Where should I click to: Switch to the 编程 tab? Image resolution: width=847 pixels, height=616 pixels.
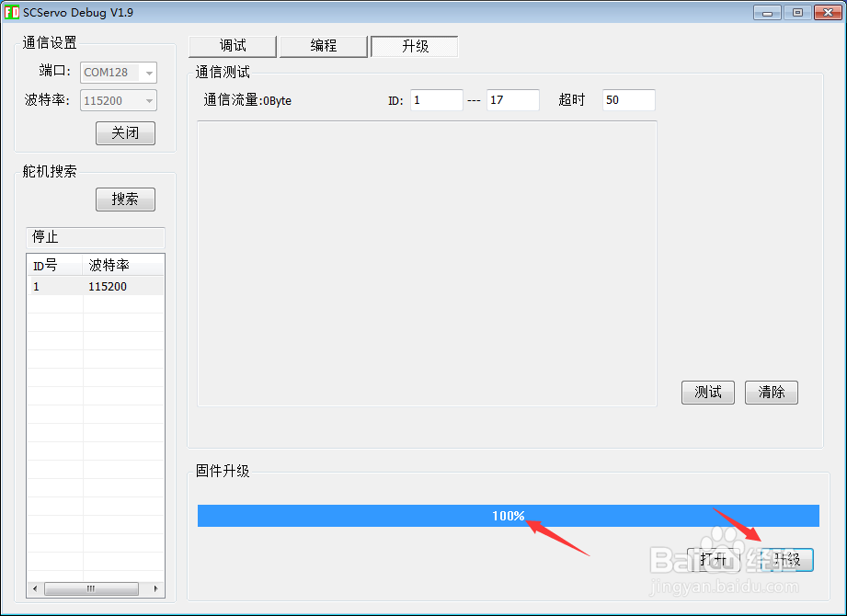click(x=324, y=46)
